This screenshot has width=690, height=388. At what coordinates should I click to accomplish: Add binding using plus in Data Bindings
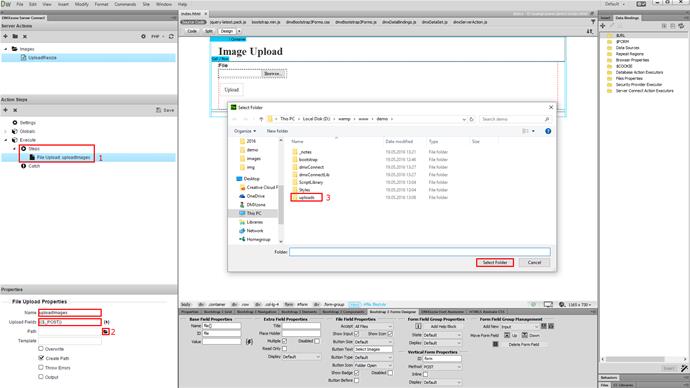603,26
